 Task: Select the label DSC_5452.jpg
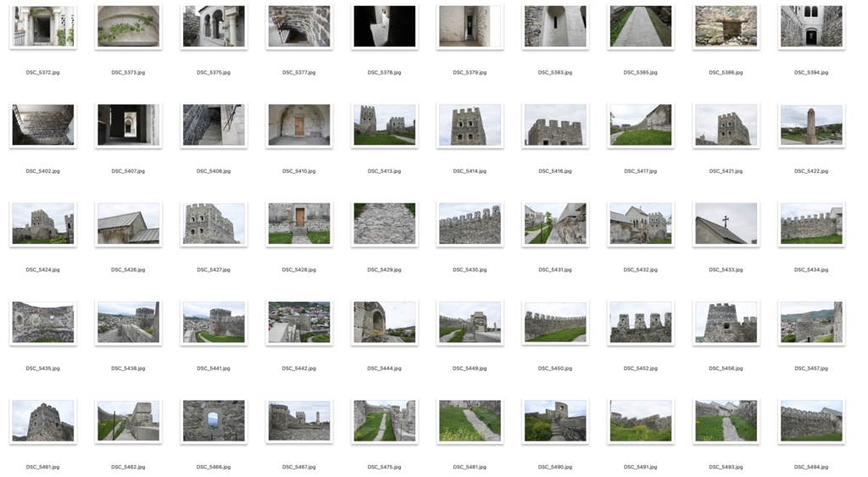pyautogui.click(x=641, y=368)
